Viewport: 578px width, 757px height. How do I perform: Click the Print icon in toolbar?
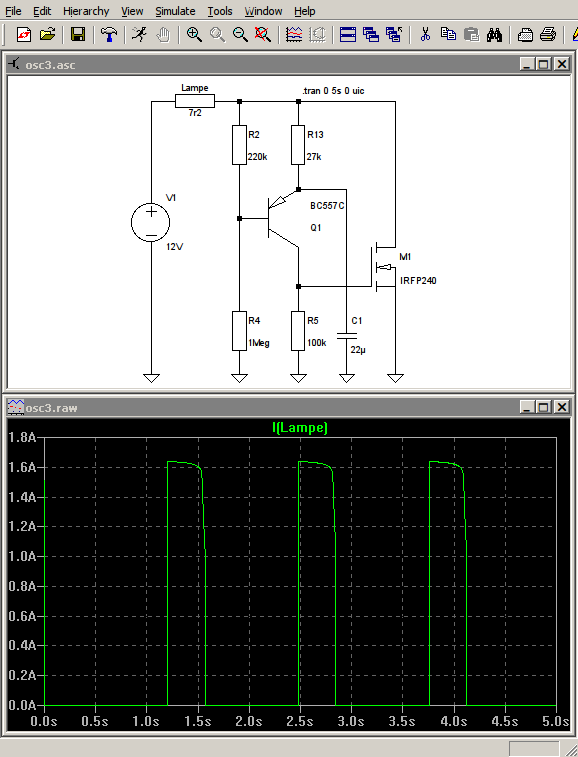tap(548, 34)
